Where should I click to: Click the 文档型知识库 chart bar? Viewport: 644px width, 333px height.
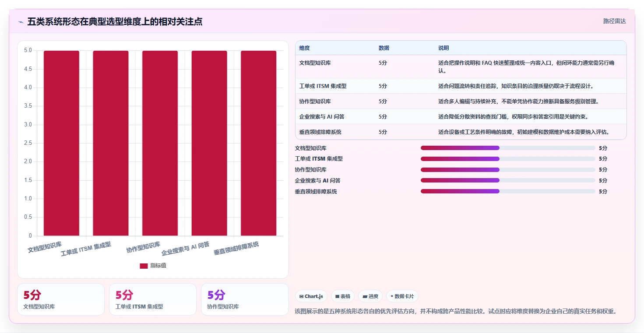pyautogui.click(x=61, y=143)
